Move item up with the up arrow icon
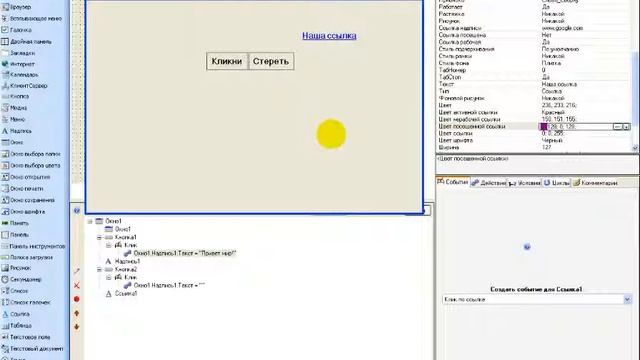The height and width of the screenshot is (360, 640). (76, 313)
